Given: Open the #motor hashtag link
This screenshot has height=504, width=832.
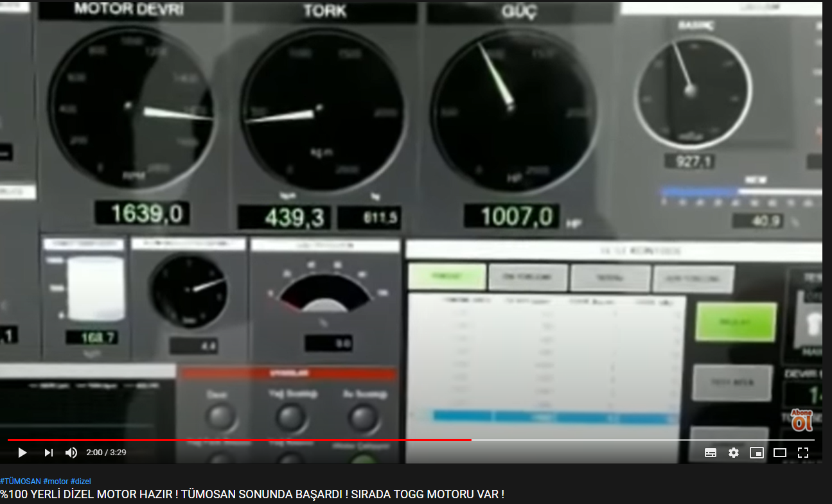Looking at the screenshot, I should pyautogui.click(x=55, y=482).
